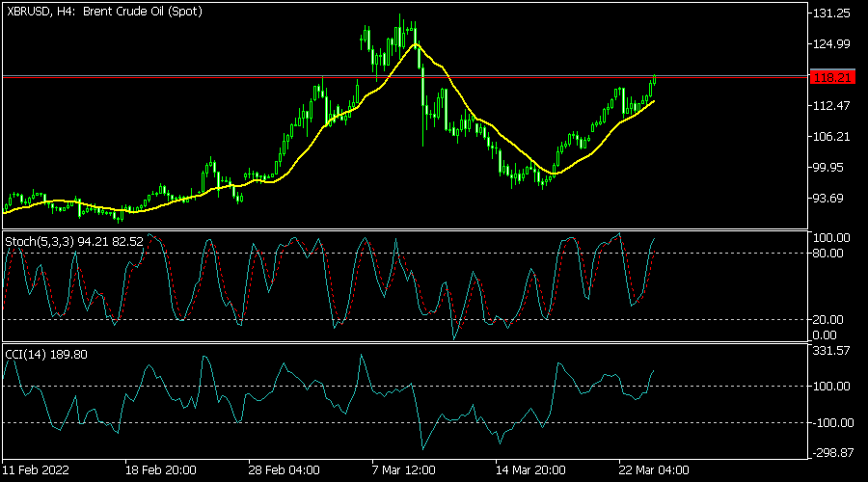Click the CCI -298.87 scale label

tap(833, 453)
